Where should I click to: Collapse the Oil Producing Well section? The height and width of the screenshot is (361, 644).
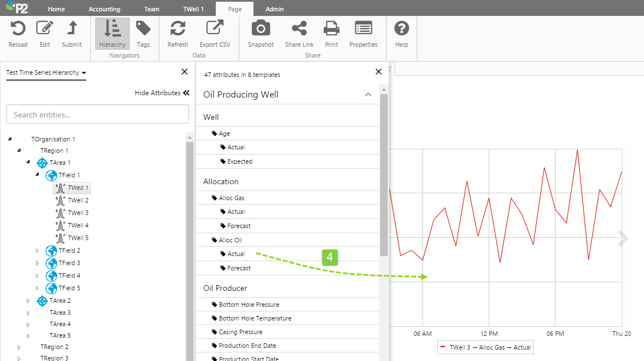click(368, 95)
